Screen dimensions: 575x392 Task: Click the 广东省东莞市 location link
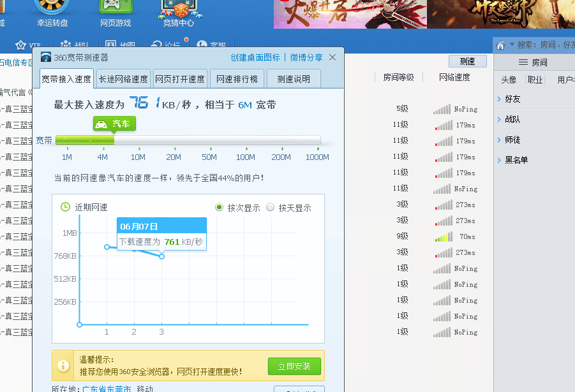(107, 389)
